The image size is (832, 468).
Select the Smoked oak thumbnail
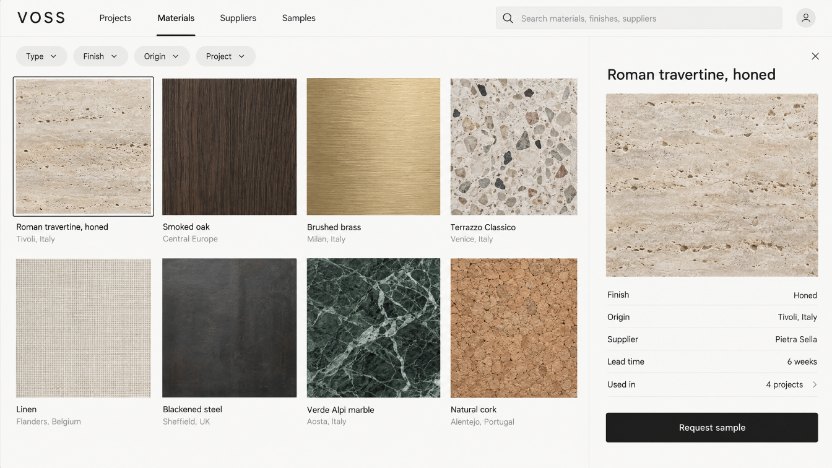pos(229,146)
